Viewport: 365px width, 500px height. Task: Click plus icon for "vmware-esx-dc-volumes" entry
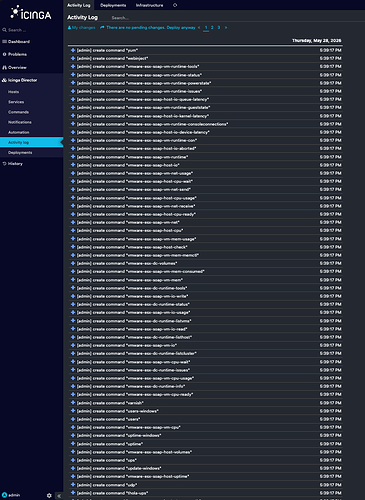pyautogui.click(x=73, y=263)
